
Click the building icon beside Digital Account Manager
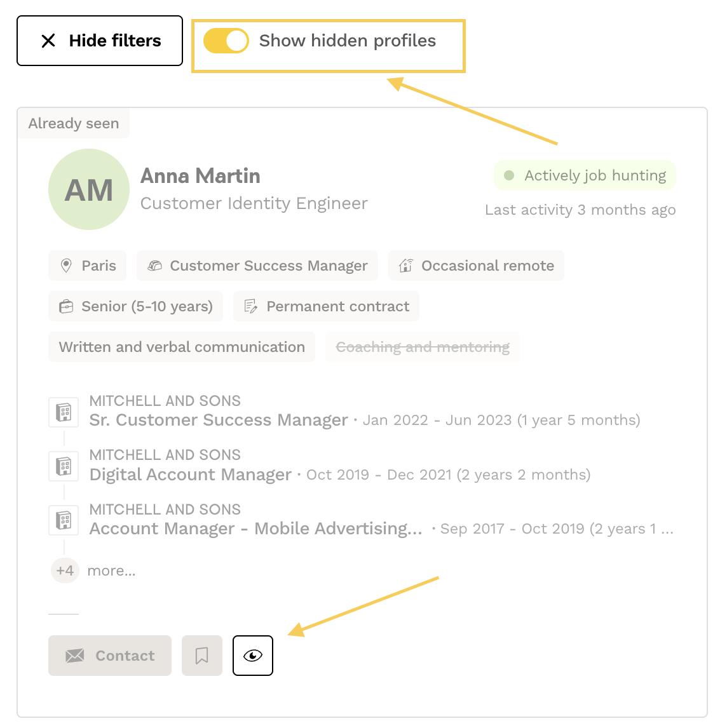[x=64, y=466]
